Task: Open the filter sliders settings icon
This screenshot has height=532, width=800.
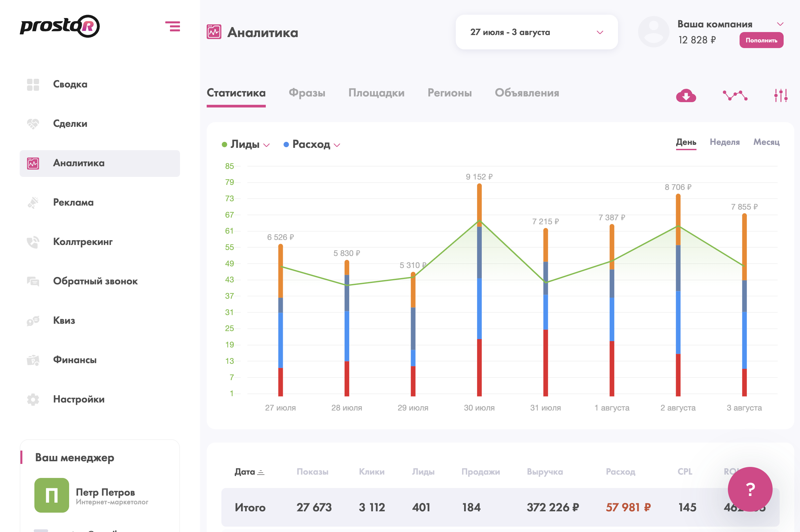Action: (x=781, y=96)
